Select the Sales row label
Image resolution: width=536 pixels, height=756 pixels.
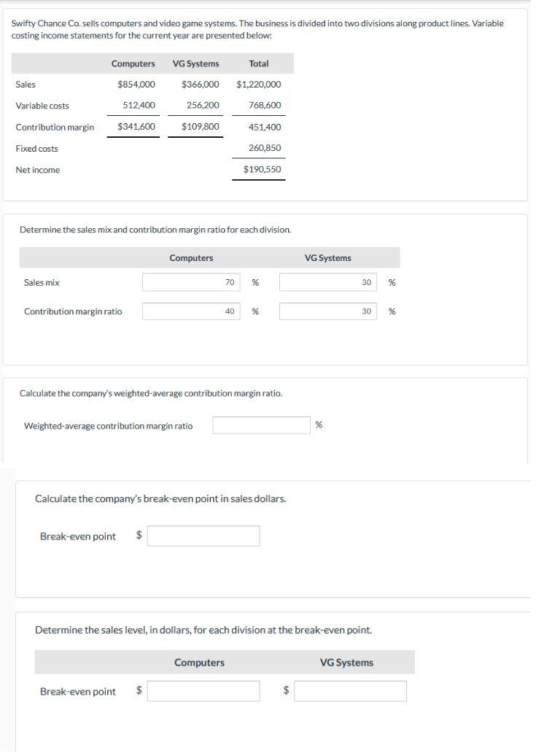tap(23, 84)
